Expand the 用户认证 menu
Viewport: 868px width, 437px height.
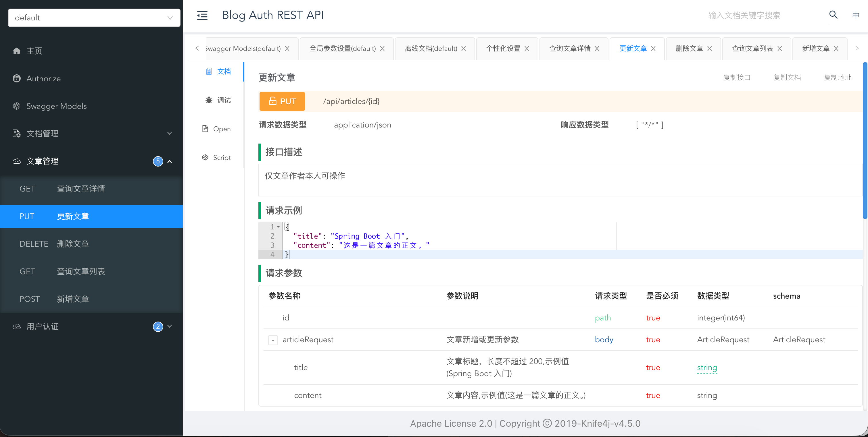click(x=170, y=326)
